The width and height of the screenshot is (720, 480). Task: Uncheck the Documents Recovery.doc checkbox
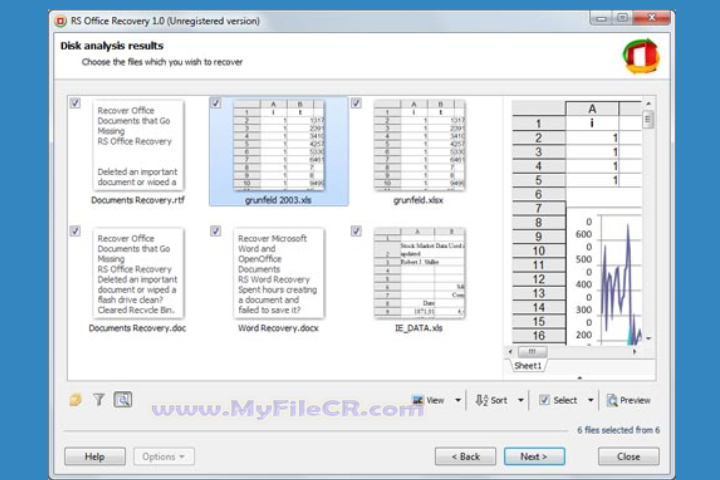[x=75, y=231]
